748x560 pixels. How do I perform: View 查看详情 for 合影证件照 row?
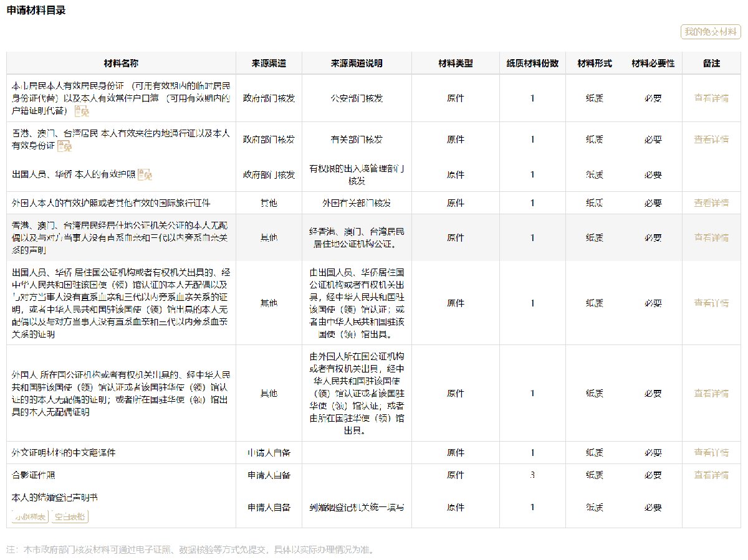711,475
